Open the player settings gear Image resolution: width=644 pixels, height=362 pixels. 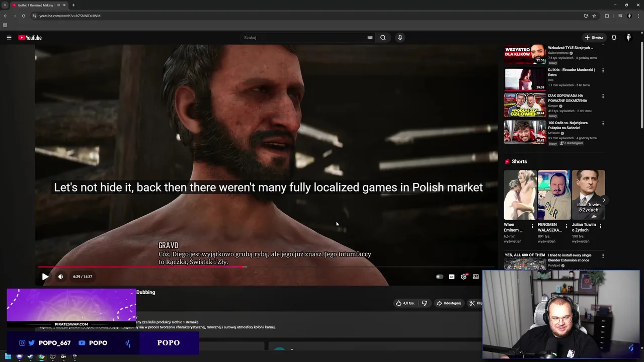[x=464, y=277]
